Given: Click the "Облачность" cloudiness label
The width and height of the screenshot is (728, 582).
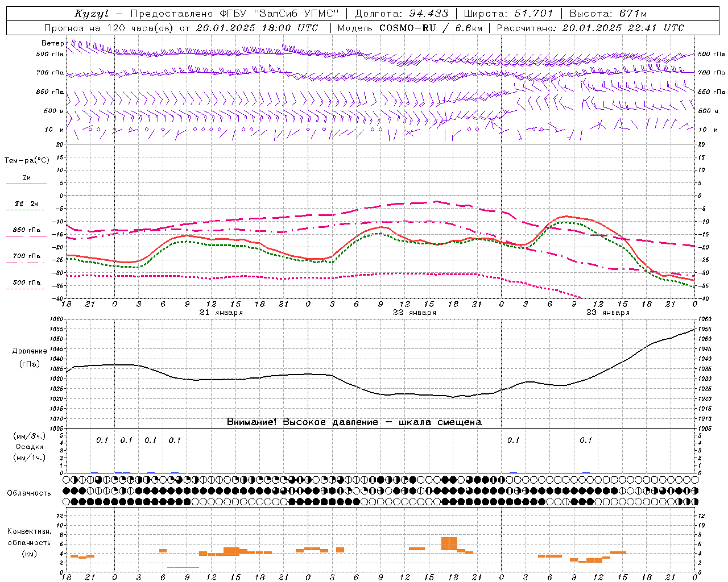Looking at the screenshot, I should tap(29, 493).
